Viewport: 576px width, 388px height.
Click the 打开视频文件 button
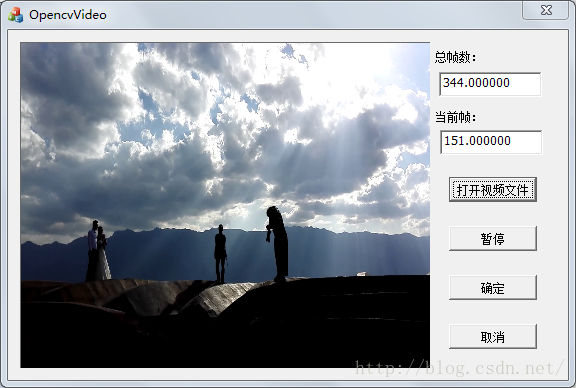click(493, 190)
